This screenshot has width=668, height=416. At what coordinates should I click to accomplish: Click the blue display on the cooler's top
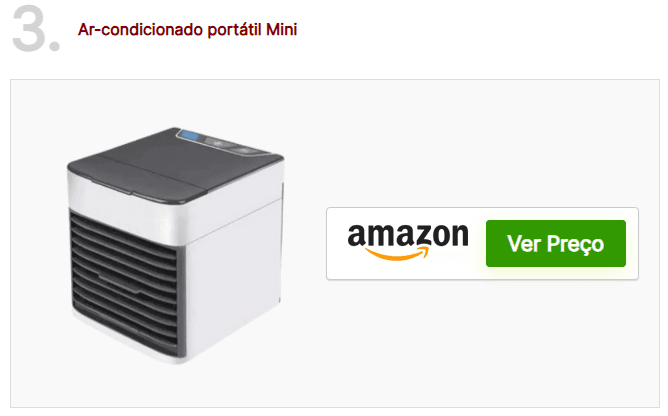[190, 136]
